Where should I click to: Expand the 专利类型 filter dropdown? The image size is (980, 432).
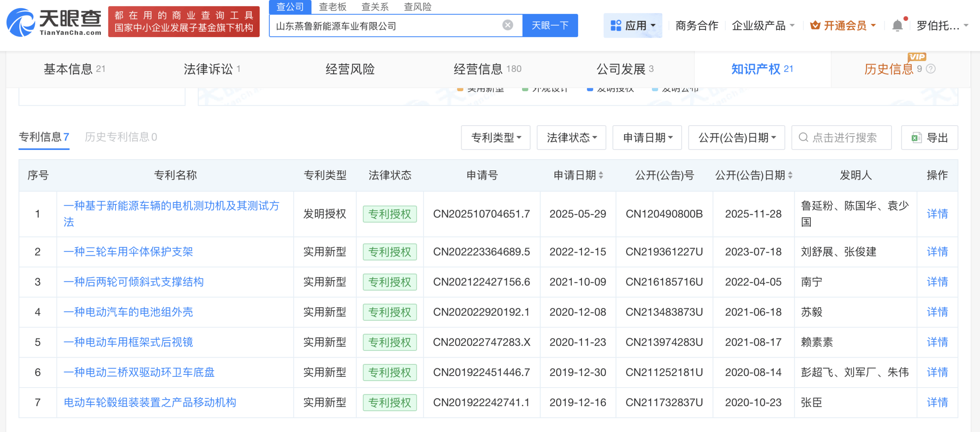coord(496,138)
